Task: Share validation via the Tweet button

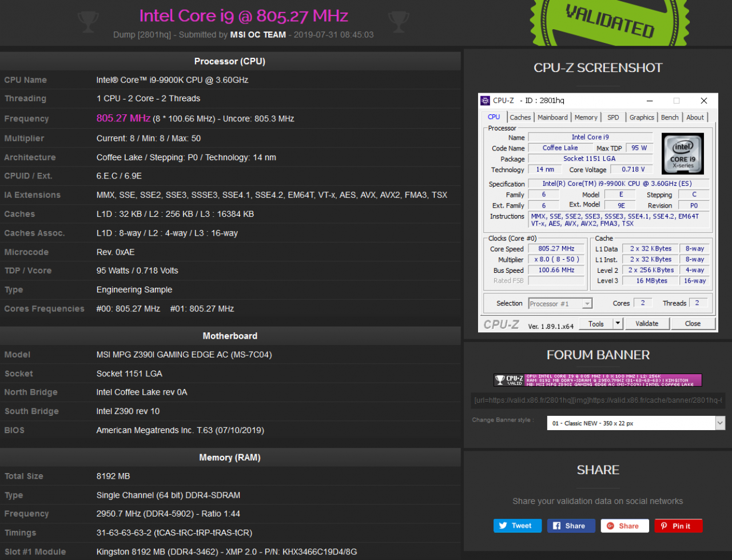Action: 518,526
